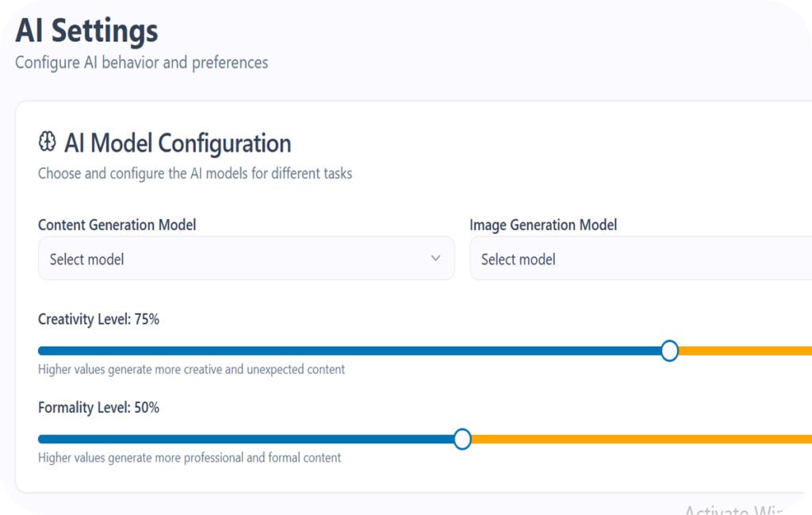
Task: Click the chevron arrow in Content Generation dropdown
Action: [x=435, y=259]
